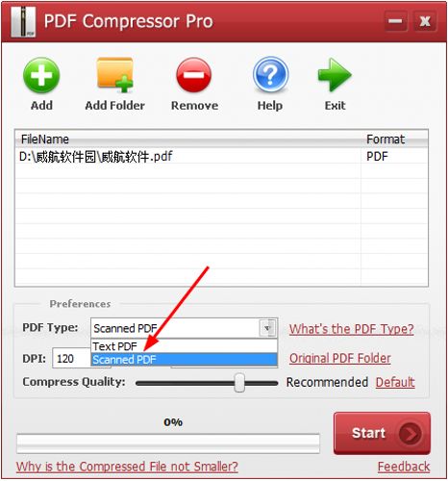Click the PDF Compressor Pro app logo
The width and height of the screenshot is (448, 481).
click(22, 21)
